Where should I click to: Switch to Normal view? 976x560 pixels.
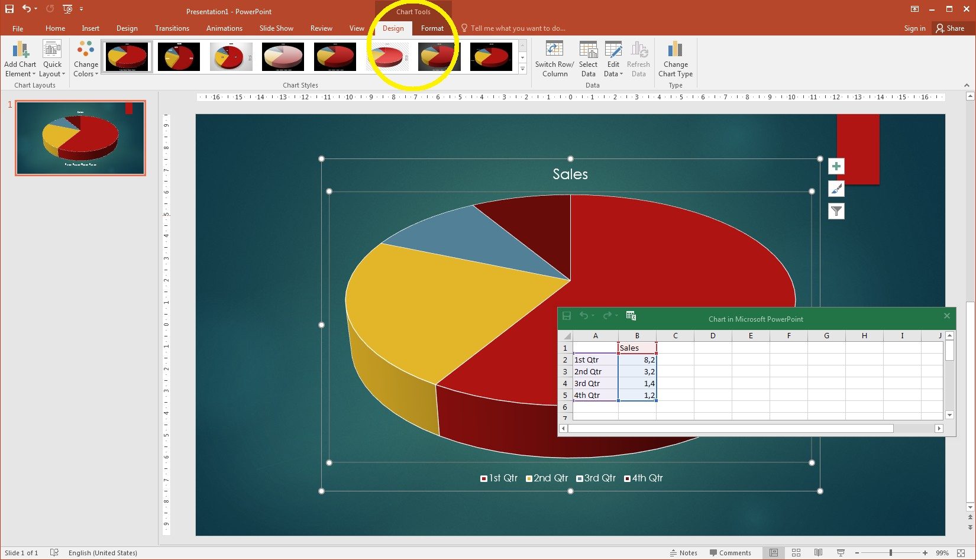click(773, 553)
